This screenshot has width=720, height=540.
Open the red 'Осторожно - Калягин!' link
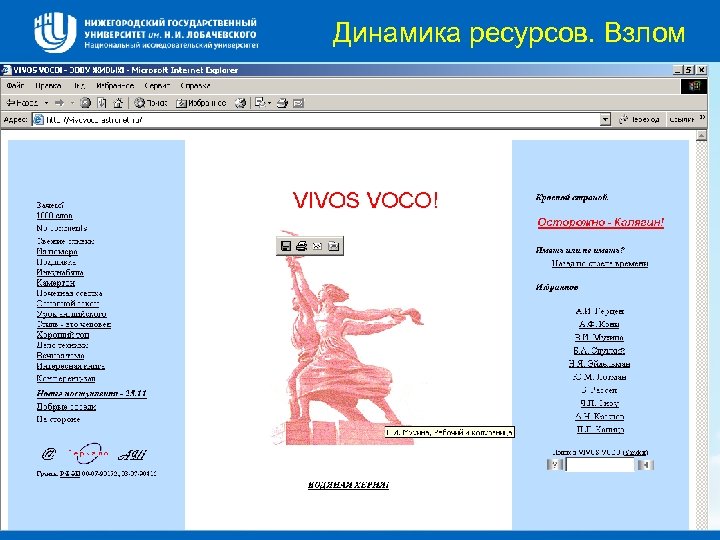[x=601, y=222]
